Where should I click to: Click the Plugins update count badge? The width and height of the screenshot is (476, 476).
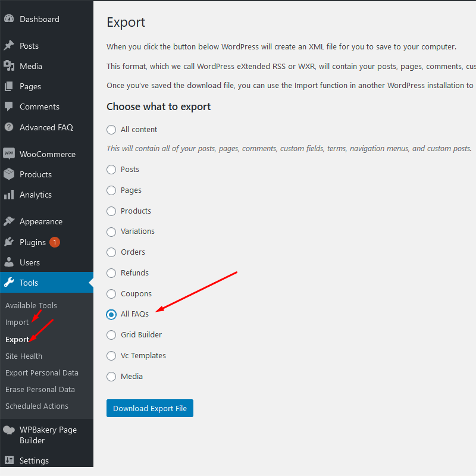[x=55, y=242]
